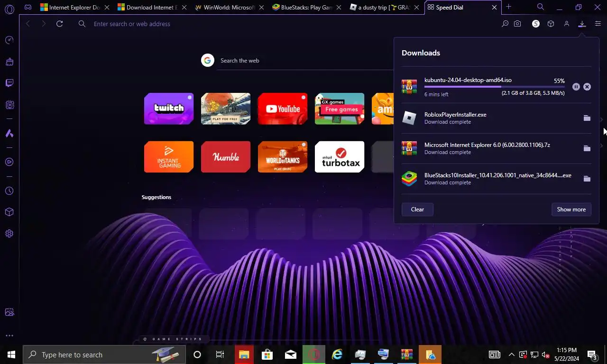Open the Player sidebar icon
607x364 pixels.
coord(9,162)
